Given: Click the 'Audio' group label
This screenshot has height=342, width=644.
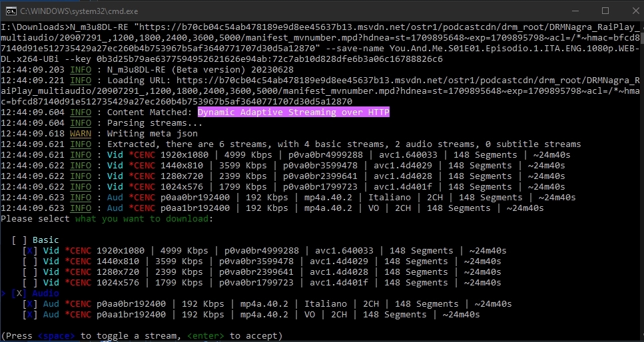Looking at the screenshot, I should click(x=45, y=293).
